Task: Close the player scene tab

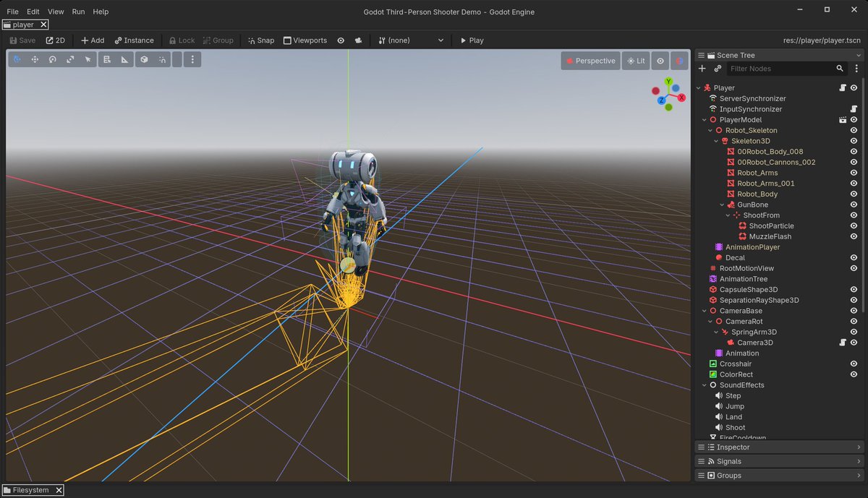Action: [43, 25]
